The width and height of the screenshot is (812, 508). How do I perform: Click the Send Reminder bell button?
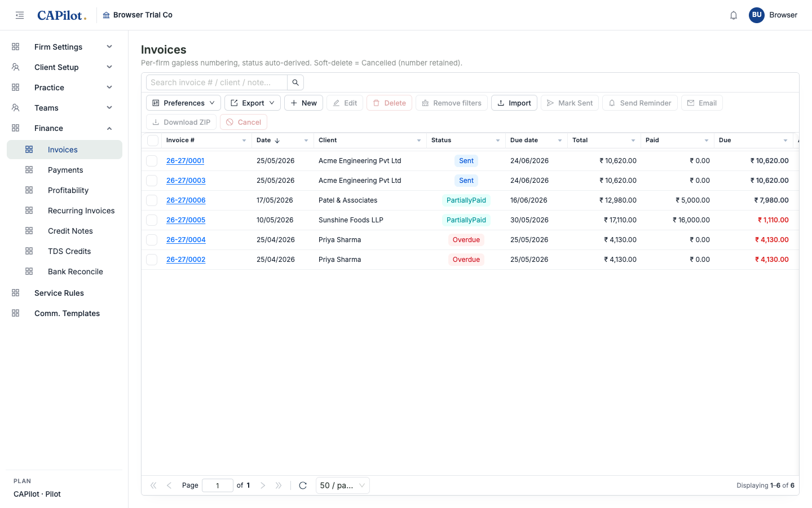640,103
